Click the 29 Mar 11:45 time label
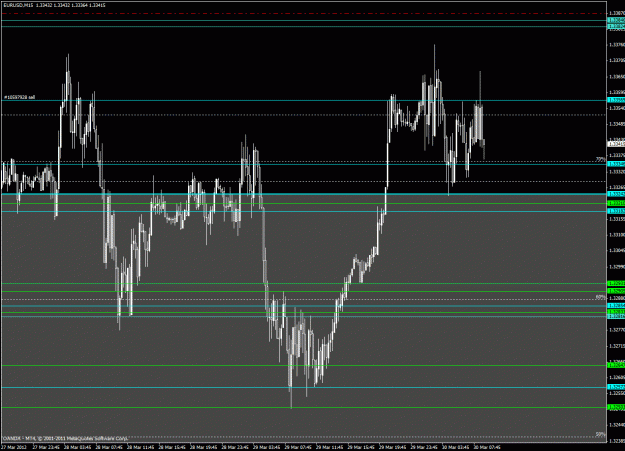Viewport: 625px width, 451px height. coord(330,447)
